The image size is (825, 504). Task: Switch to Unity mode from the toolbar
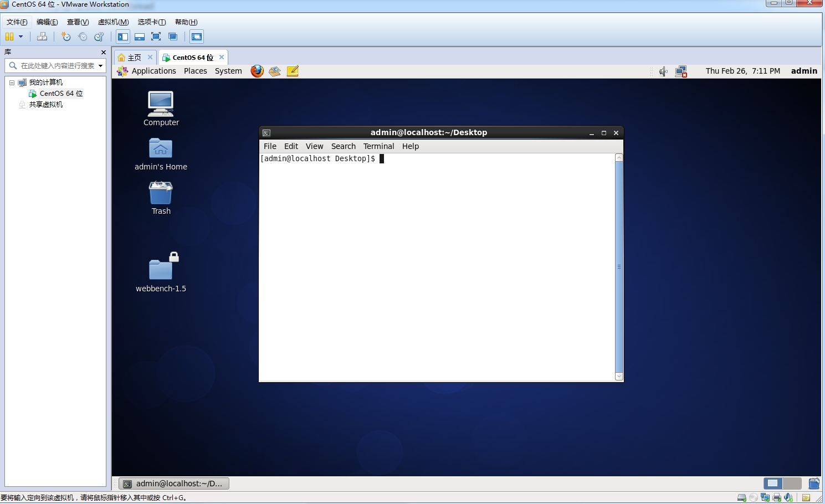click(x=173, y=37)
